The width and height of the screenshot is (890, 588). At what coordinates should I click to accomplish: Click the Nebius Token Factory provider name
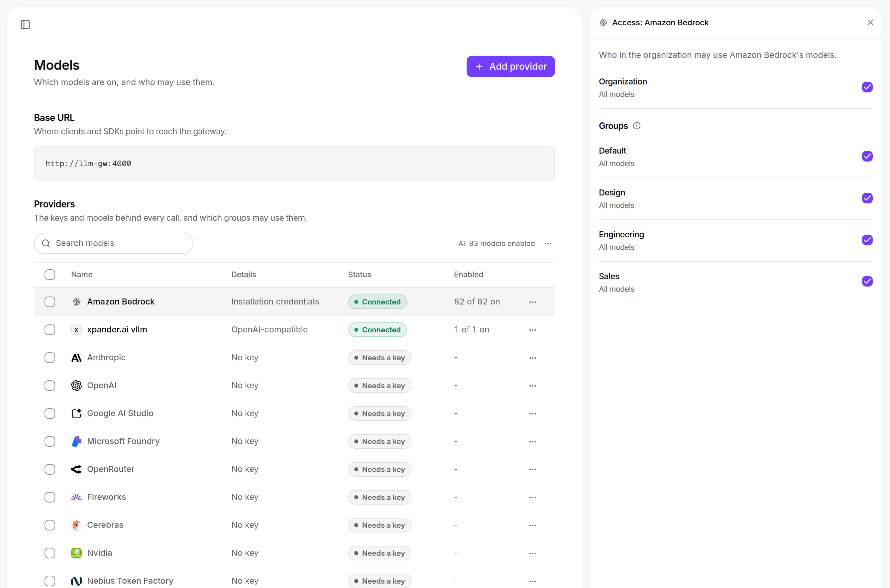pyautogui.click(x=130, y=581)
